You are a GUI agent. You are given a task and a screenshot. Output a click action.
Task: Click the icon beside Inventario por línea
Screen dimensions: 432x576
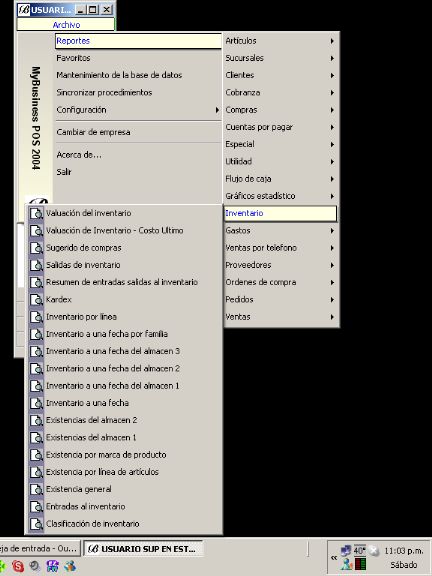(36, 317)
